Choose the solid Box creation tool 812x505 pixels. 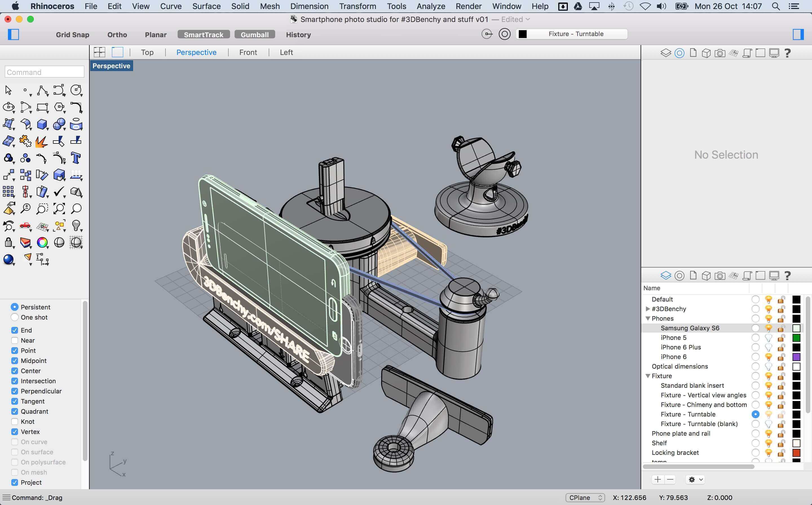click(x=42, y=124)
